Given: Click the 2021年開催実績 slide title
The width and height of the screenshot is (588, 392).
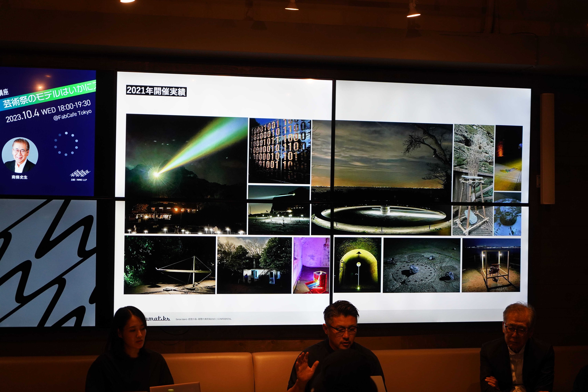Looking at the screenshot, I should pyautogui.click(x=156, y=91).
